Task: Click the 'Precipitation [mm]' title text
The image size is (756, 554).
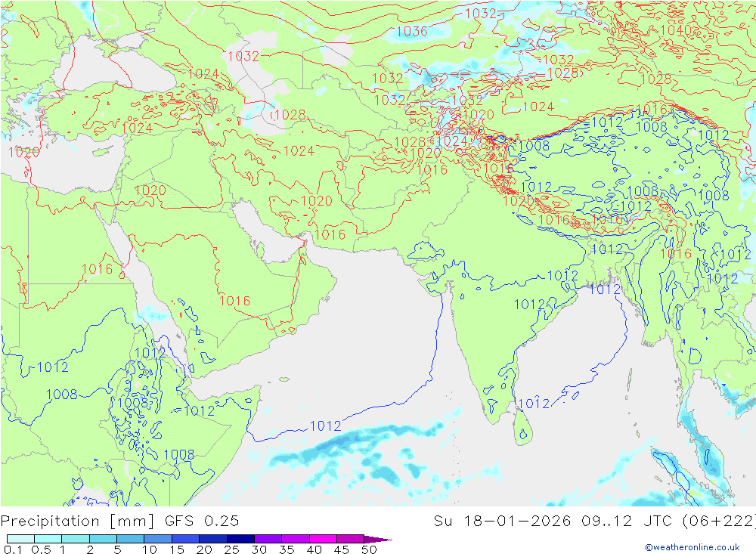Action: 77,522
